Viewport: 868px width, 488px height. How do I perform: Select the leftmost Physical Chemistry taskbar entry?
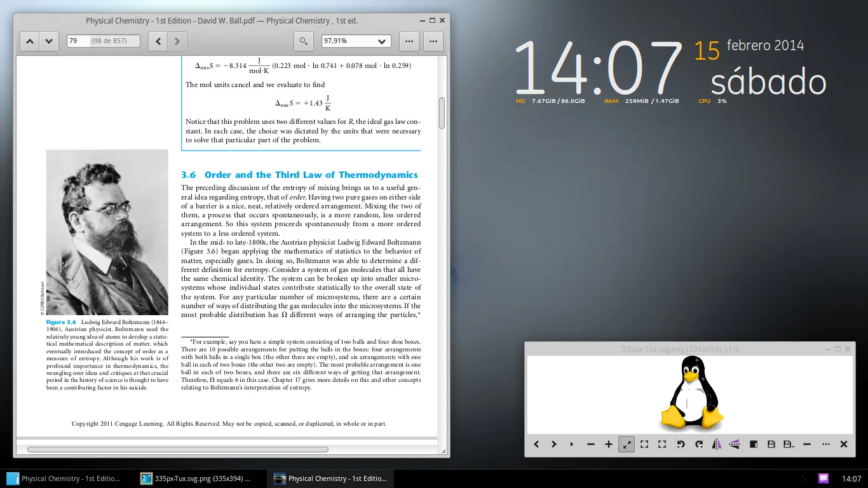[x=64, y=478]
